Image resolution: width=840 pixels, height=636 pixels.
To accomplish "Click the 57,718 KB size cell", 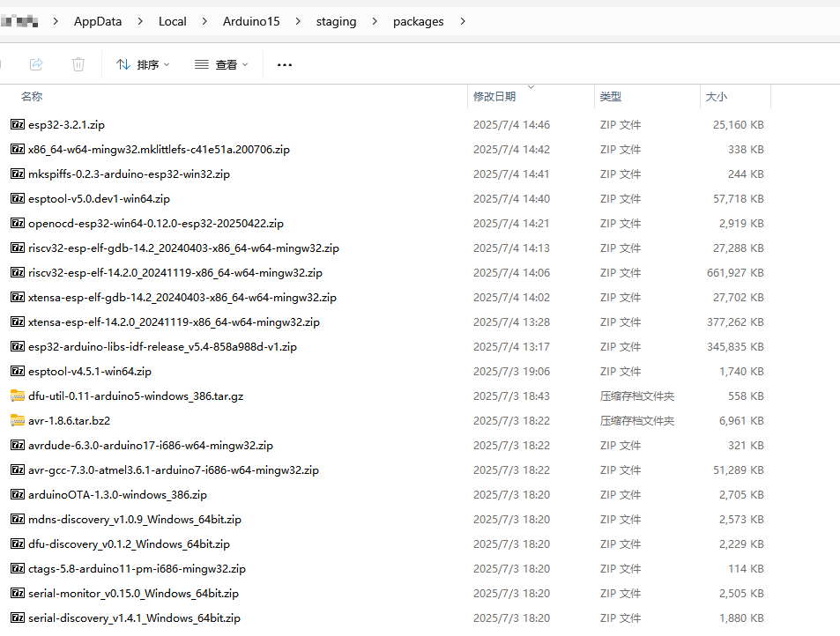I will click(739, 198).
